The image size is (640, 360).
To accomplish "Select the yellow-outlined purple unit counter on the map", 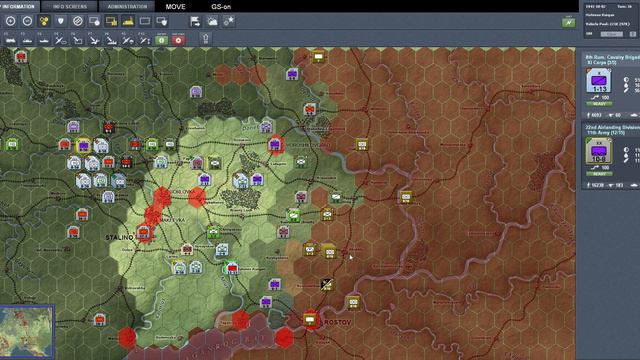I will (84, 146).
